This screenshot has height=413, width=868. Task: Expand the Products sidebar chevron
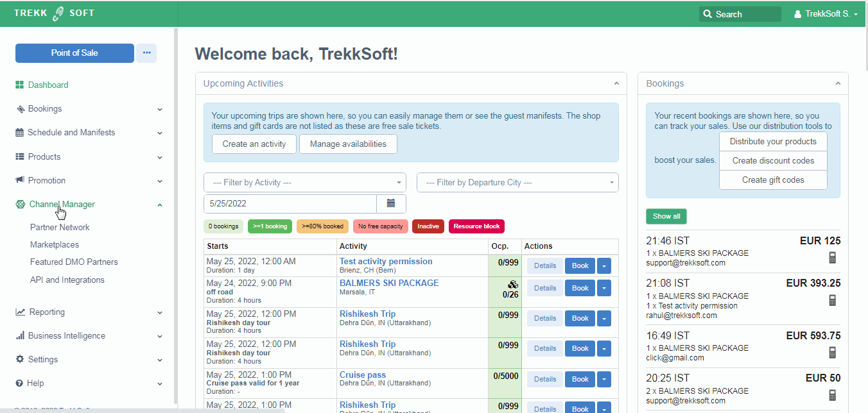pyautogui.click(x=160, y=157)
